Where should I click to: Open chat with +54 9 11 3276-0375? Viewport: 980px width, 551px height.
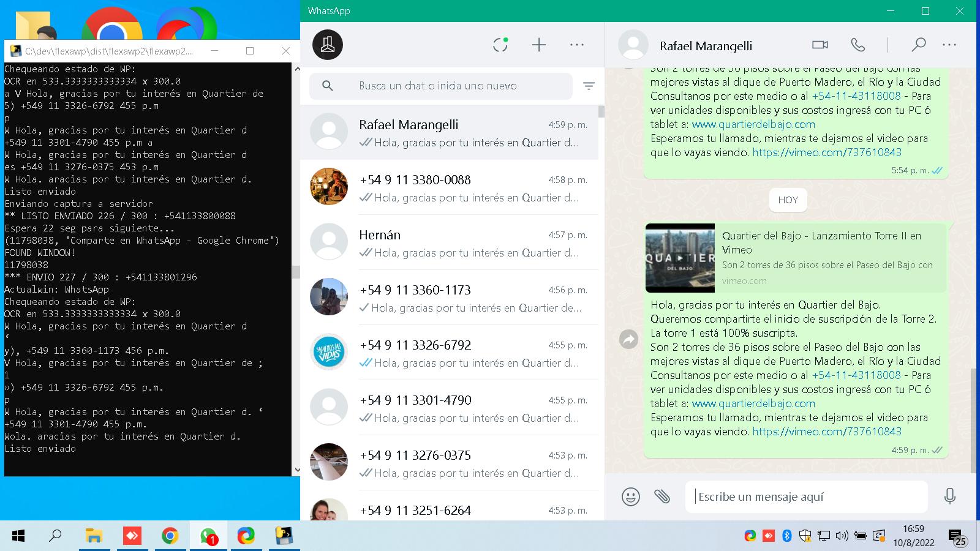pyautogui.click(x=449, y=463)
